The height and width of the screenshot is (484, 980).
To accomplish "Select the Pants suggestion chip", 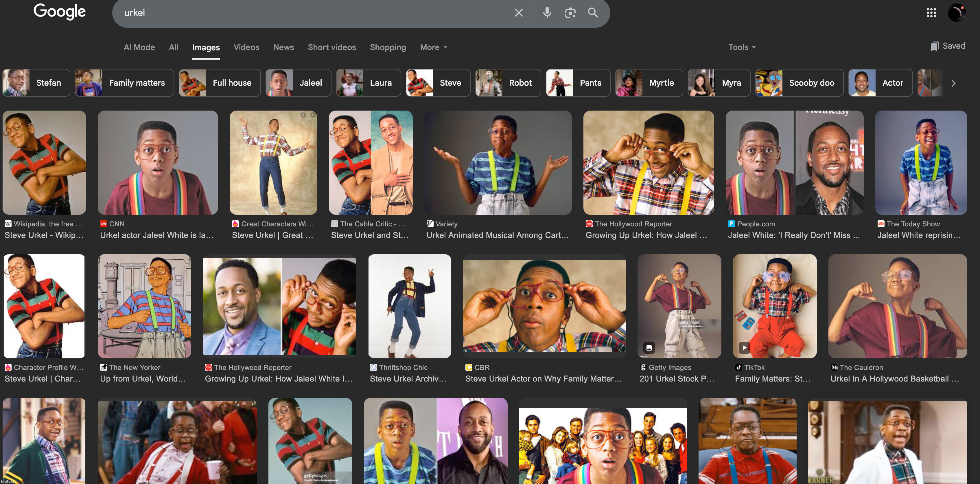I will 578,82.
